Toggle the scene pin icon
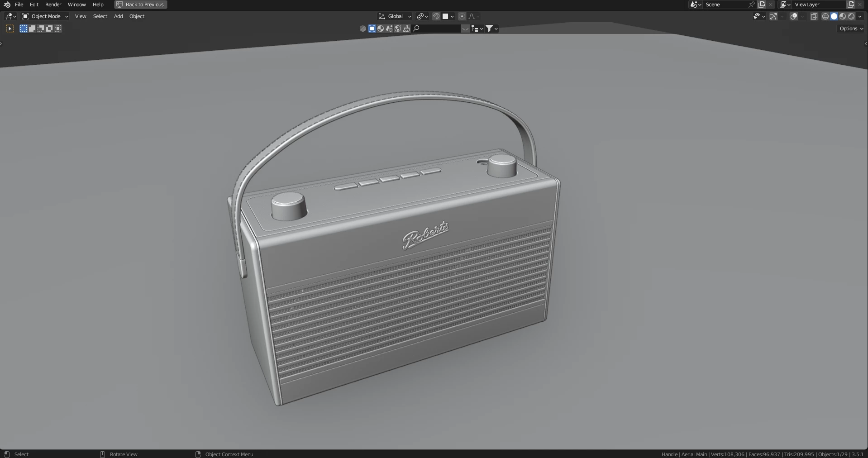868x458 pixels. (x=752, y=5)
